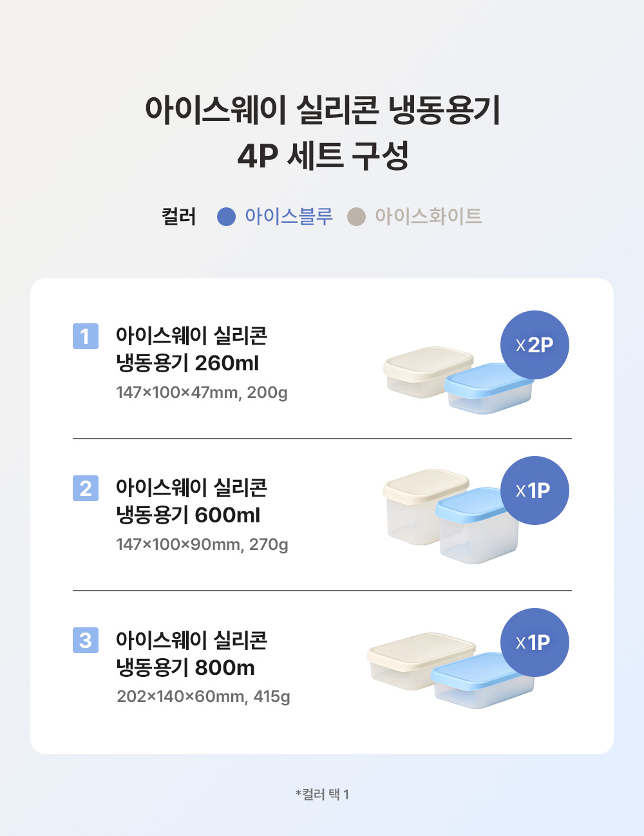Choose the 아이스화이트 color label
The width and height of the screenshot is (644, 836).
[x=428, y=216]
